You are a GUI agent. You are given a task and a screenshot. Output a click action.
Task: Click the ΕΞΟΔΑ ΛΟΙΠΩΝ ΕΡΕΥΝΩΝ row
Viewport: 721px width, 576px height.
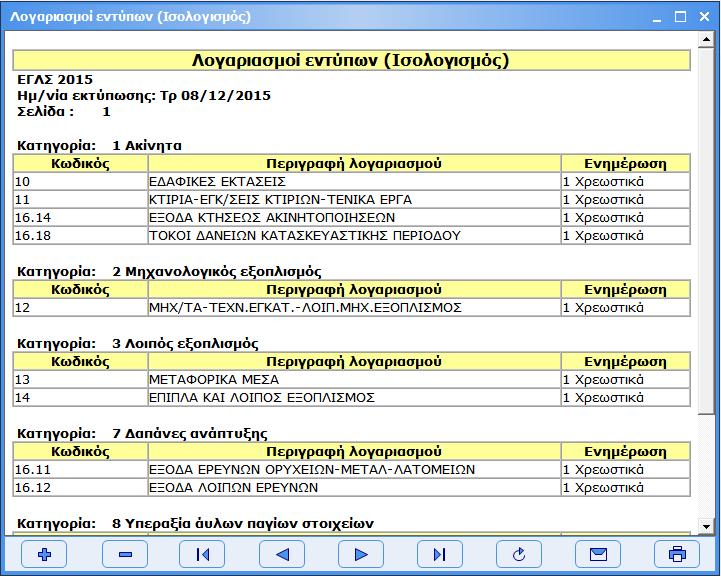pyautogui.click(x=352, y=488)
